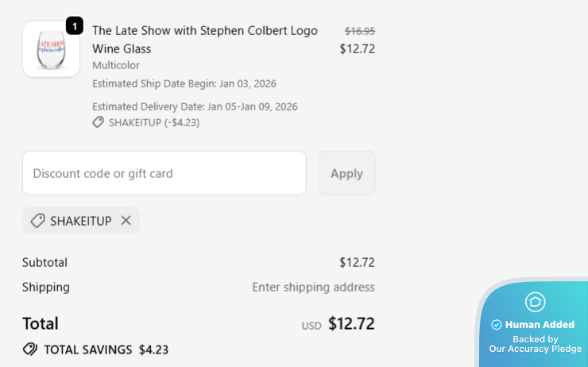Click the Backed by Our Accuracy Pledge text
The height and width of the screenshot is (367, 588).
coord(535,344)
